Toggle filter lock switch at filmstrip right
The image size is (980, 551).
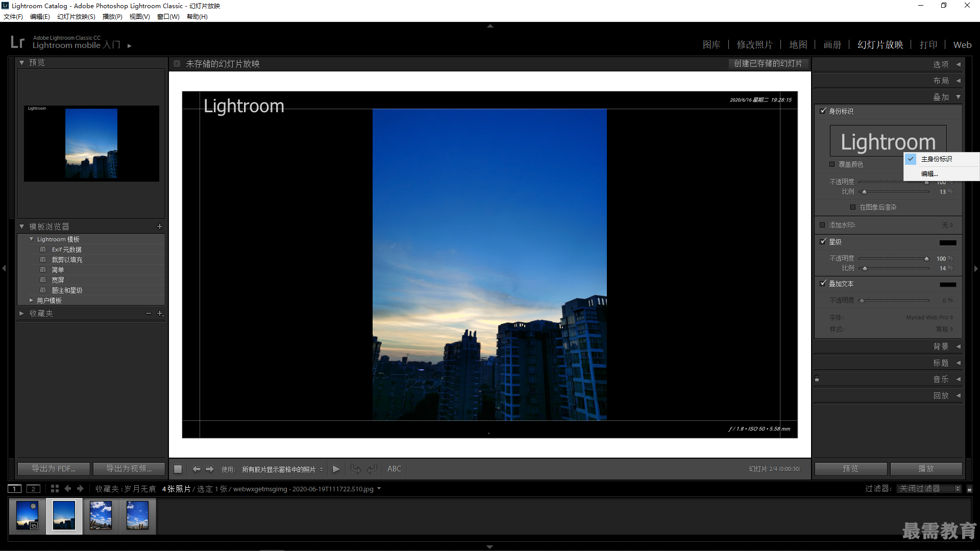[x=969, y=489]
